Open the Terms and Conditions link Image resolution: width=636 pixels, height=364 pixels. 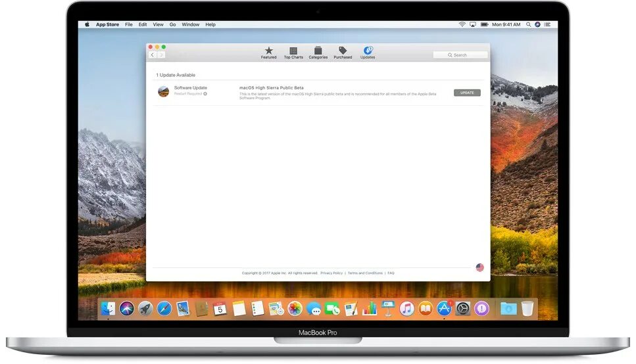click(x=365, y=273)
